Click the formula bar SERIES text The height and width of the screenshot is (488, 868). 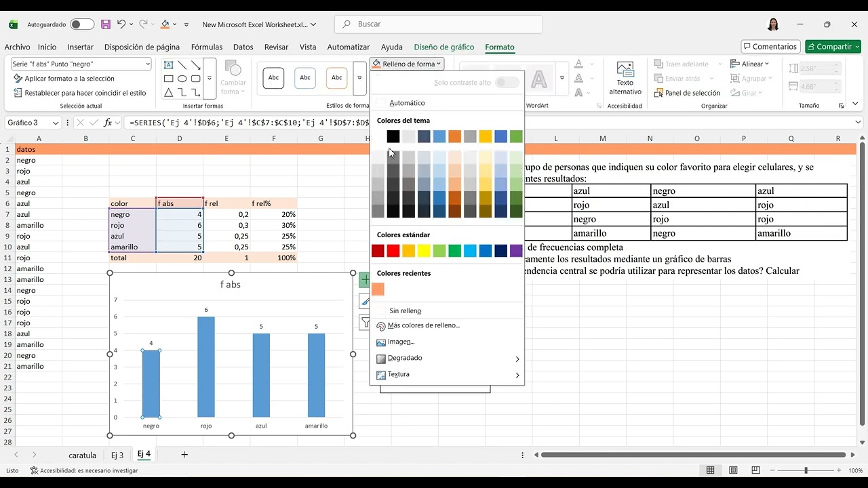coord(248,123)
